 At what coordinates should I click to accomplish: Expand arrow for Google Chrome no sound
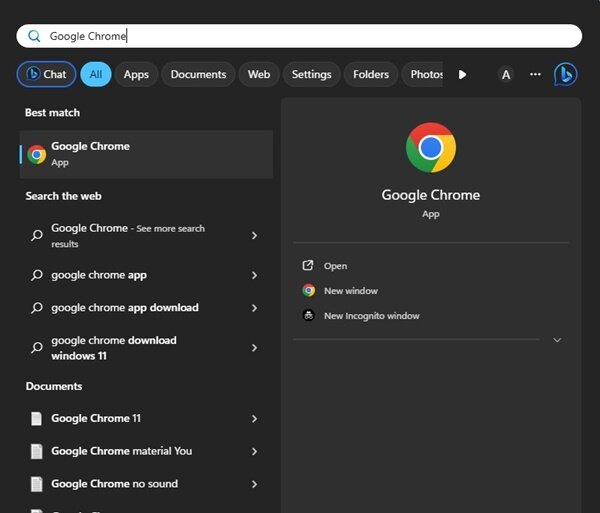coord(254,484)
